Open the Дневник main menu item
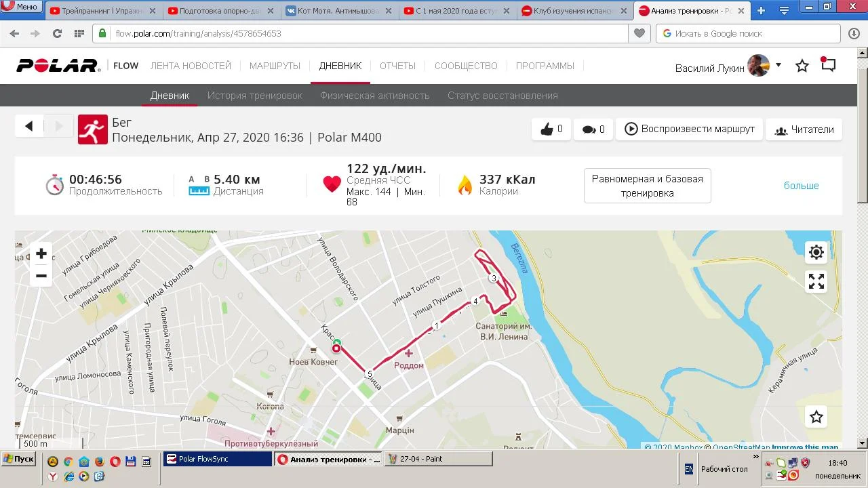The image size is (868, 488). pos(340,66)
